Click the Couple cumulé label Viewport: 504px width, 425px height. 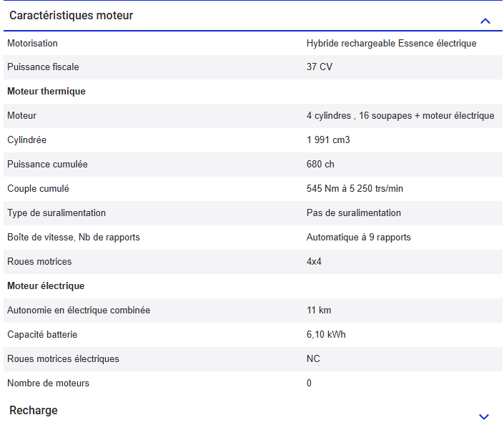click(38, 189)
